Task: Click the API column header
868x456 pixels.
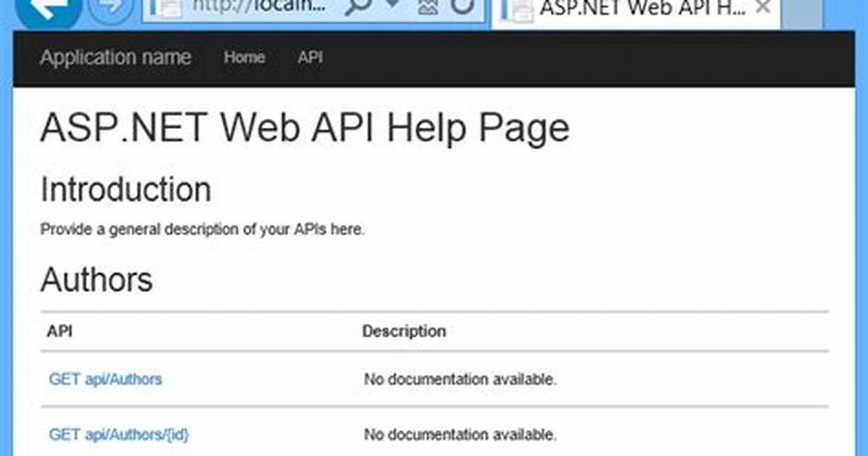Action: pyautogui.click(x=60, y=331)
